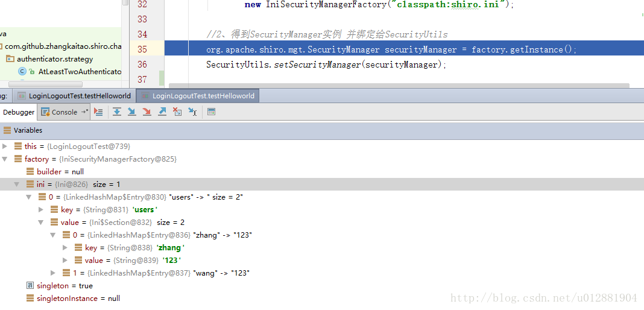The height and width of the screenshot is (310, 644).
Task: Click the Variables panel header icon
Action: 7,130
